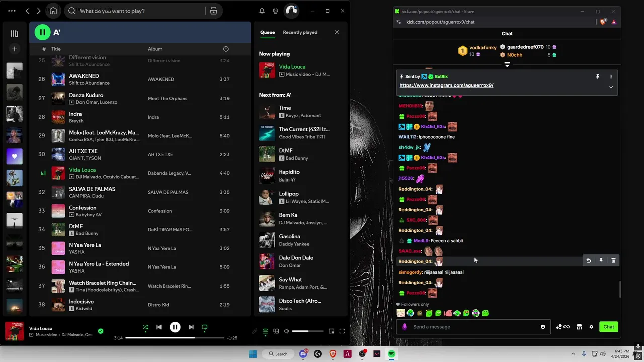This screenshot has height=362, width=644.
Task: Open pinned message three-dot options
Action: 611,77
